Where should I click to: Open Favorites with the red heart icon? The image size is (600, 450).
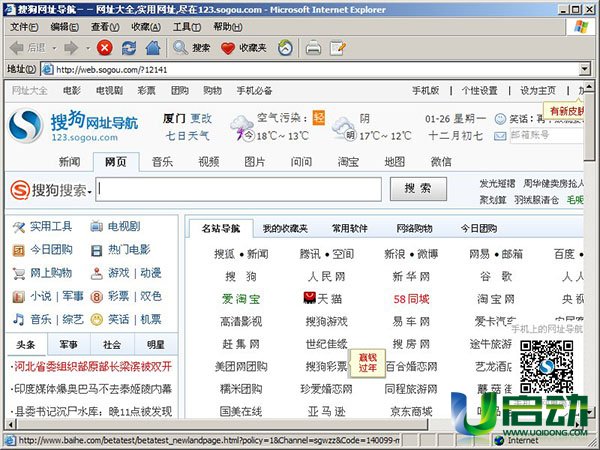tap(228, 48)
